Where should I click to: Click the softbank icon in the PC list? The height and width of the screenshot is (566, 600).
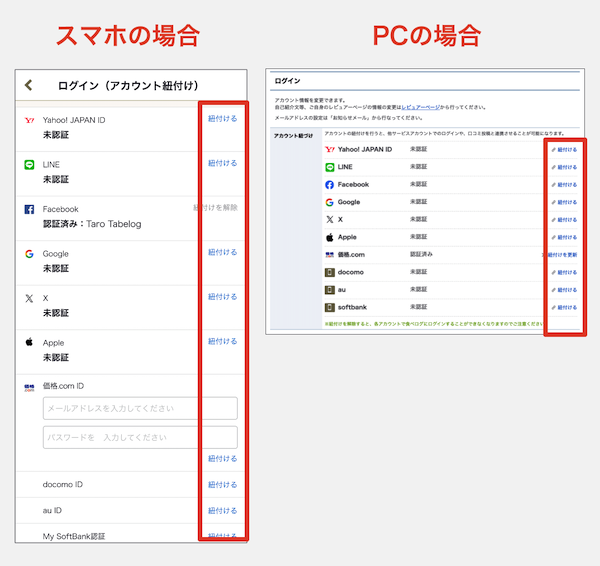[329, 307]
